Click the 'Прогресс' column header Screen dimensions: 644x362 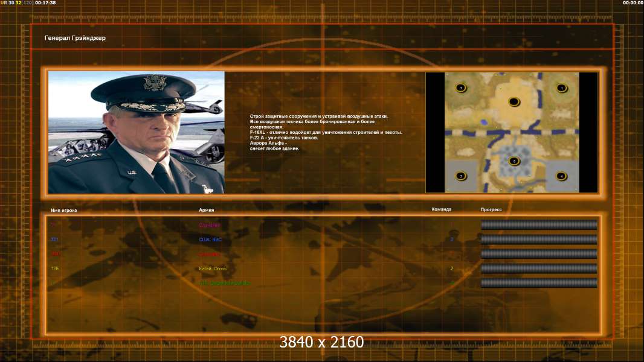click(x=491, y=209)
